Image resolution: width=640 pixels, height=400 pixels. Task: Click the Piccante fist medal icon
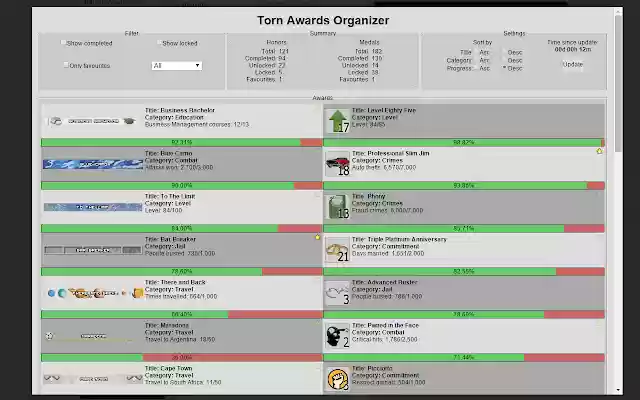pos(338,379)
